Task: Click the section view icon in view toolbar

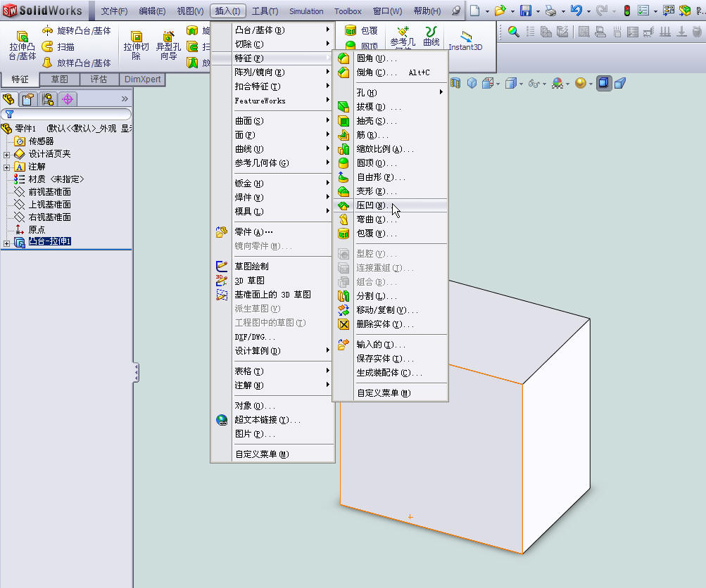Action: pyautogui.click(x=455, y=83)
